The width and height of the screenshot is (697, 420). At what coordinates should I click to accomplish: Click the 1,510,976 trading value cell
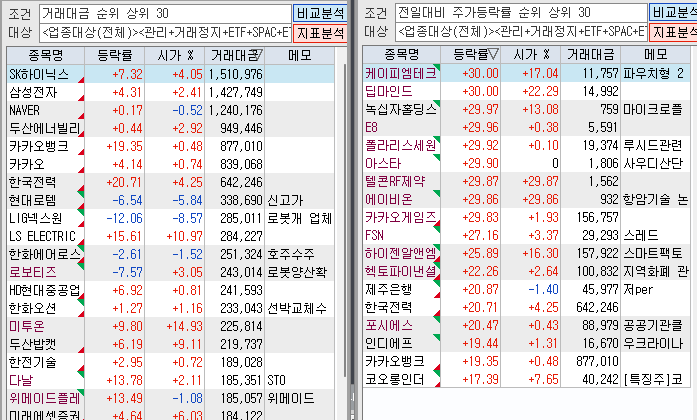click(x=235, y=74)
